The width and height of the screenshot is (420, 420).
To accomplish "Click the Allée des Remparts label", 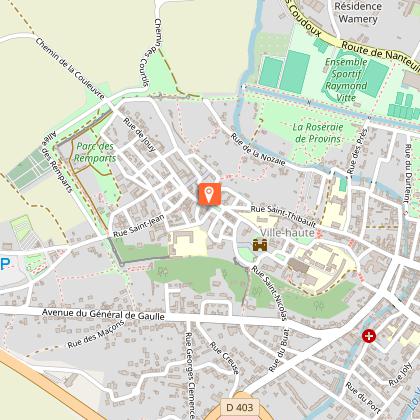I will [57, 162].
